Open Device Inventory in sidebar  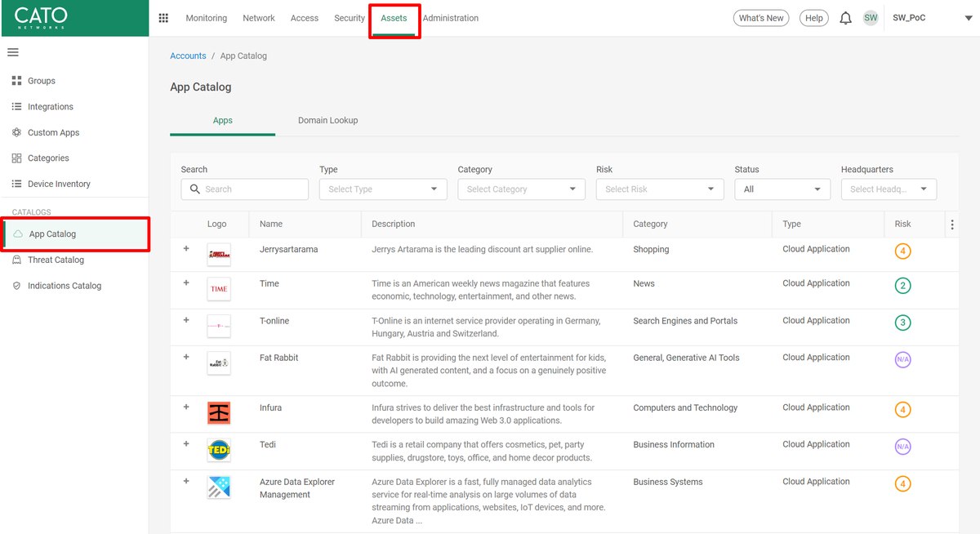[59, 184]
